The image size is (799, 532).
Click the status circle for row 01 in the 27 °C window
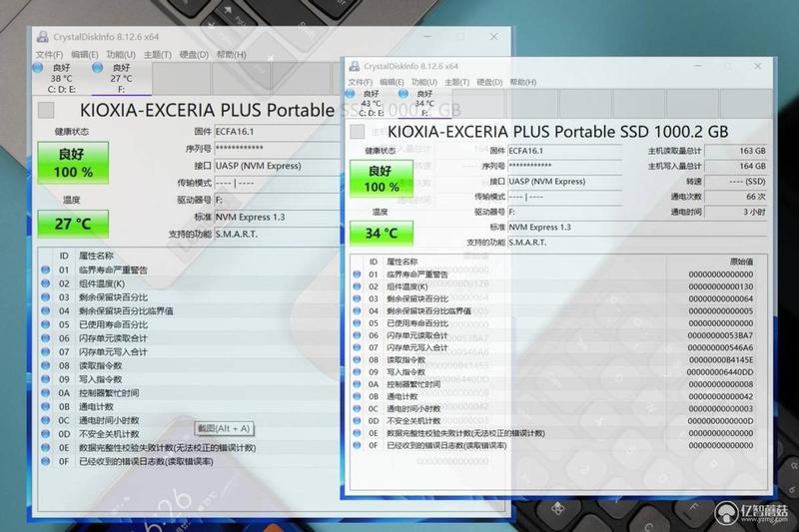[46, 269]
